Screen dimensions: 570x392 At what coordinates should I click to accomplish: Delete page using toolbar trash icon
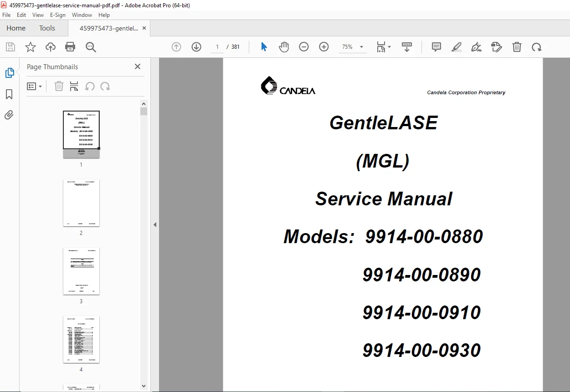[x=517, y=47]
